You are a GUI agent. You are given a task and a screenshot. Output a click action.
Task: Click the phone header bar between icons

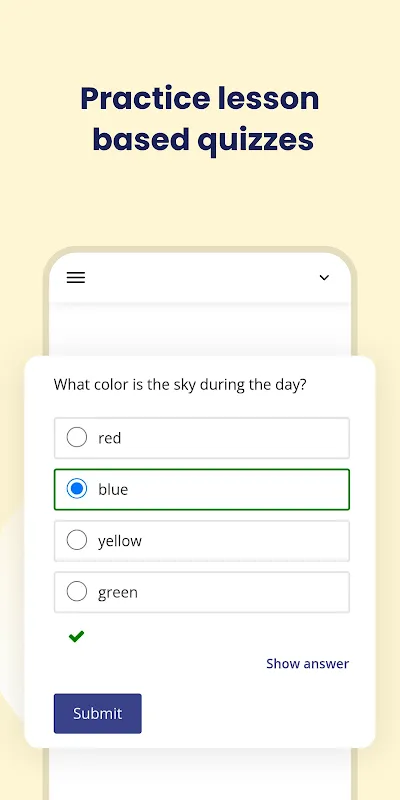coord(202,278)
